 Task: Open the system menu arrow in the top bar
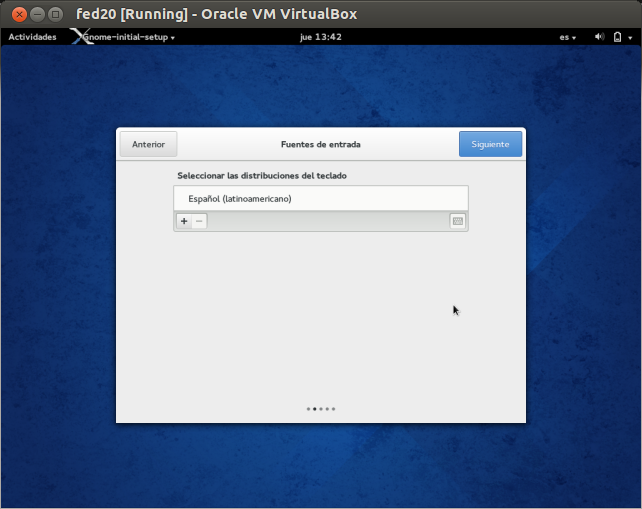point(630,38)
